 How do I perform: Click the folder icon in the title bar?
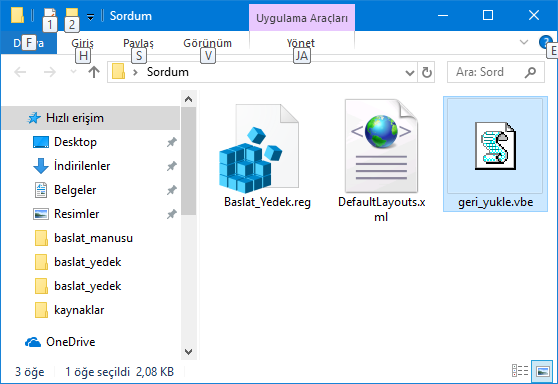pyautogui.click(x=17, y=15)
